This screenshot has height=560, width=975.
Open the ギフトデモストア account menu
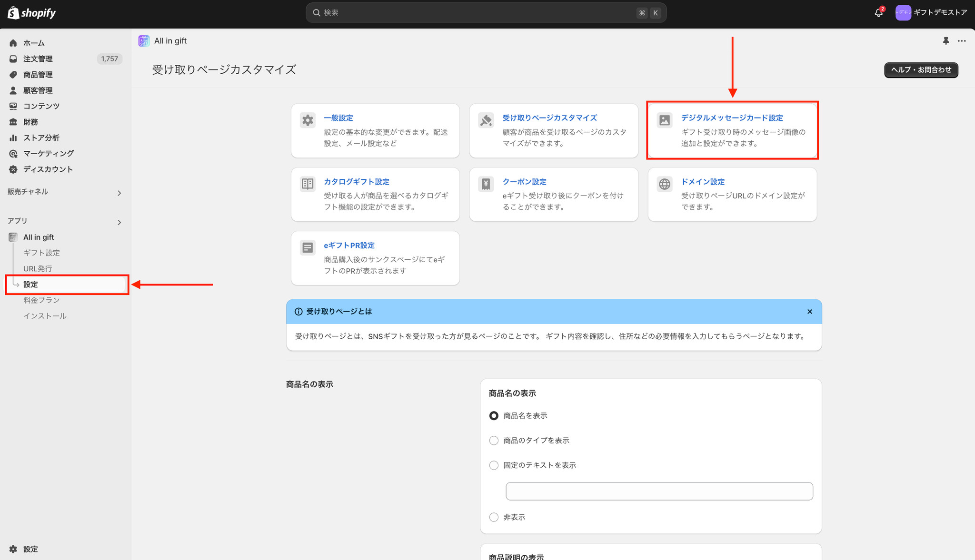931,13
